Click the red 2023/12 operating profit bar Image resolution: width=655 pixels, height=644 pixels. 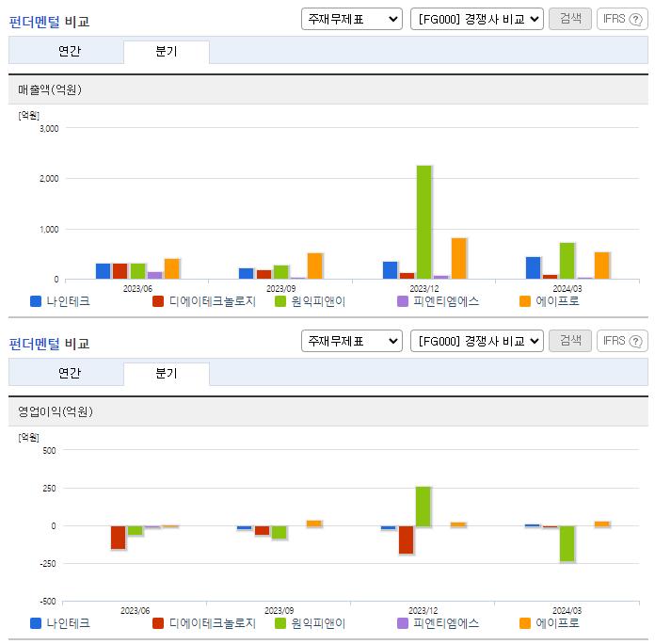point(406,539)
